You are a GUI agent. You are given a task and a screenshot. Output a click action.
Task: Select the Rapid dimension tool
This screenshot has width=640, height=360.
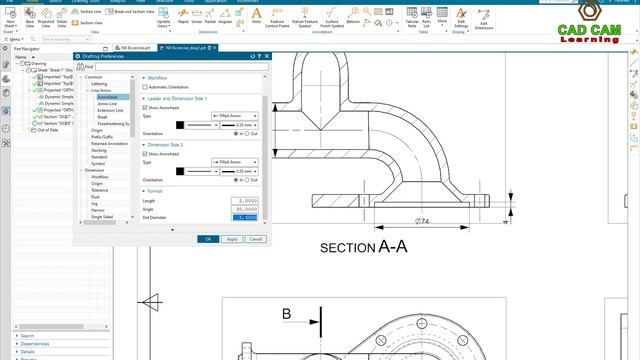click(183, 16)
